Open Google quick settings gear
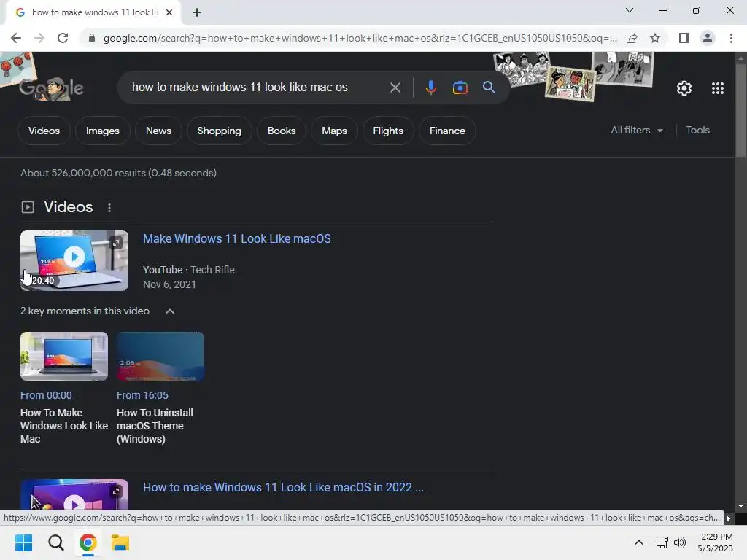Image resolution: width=747 pixels, height=560 pixels. tap(684, 88)
